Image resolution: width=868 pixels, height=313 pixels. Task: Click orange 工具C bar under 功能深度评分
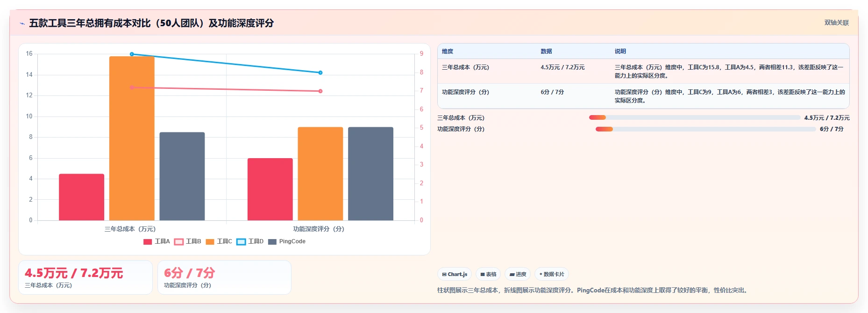pos(320,174)
